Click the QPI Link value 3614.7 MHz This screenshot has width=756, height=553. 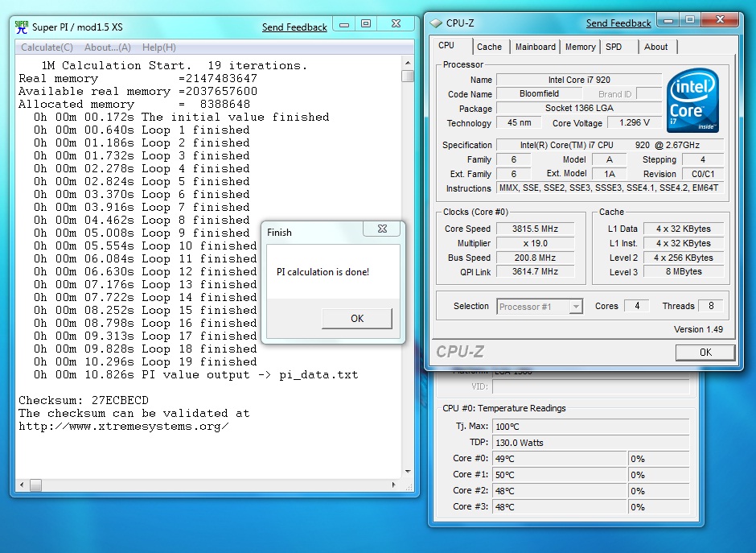(535, 272)
